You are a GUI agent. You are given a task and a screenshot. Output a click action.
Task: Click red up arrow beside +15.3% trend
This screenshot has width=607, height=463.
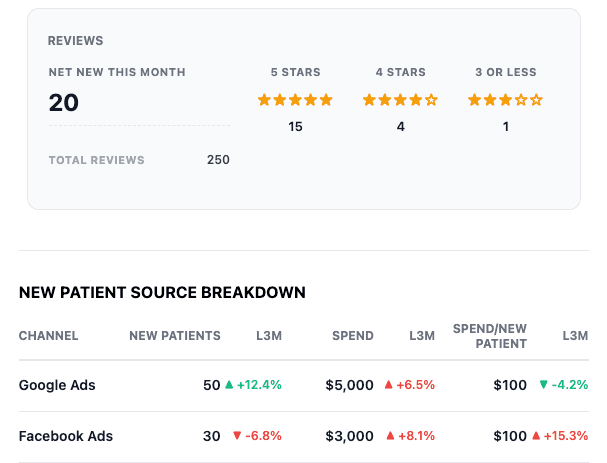pyautogui.click(x=536, y=436)
